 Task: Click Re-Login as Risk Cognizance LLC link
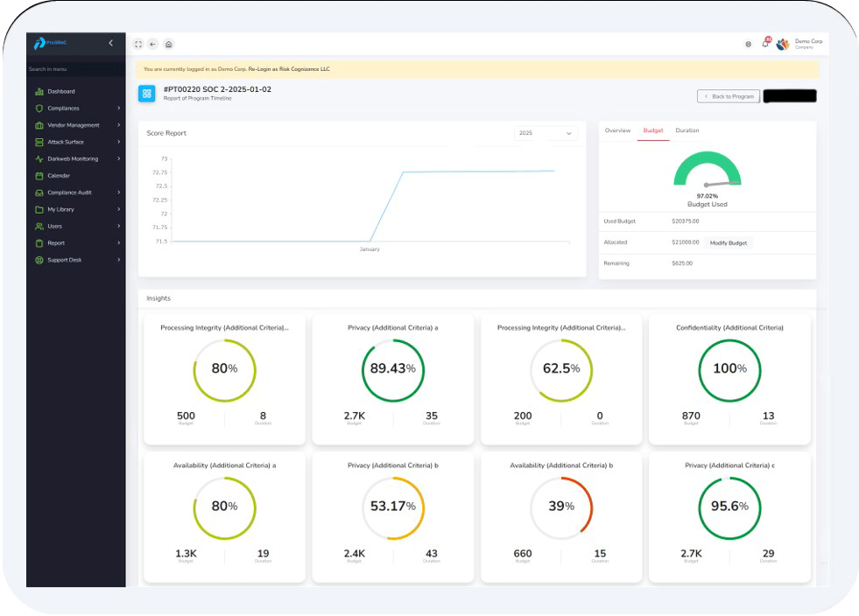pyautogui.click(x=289, y=69)
